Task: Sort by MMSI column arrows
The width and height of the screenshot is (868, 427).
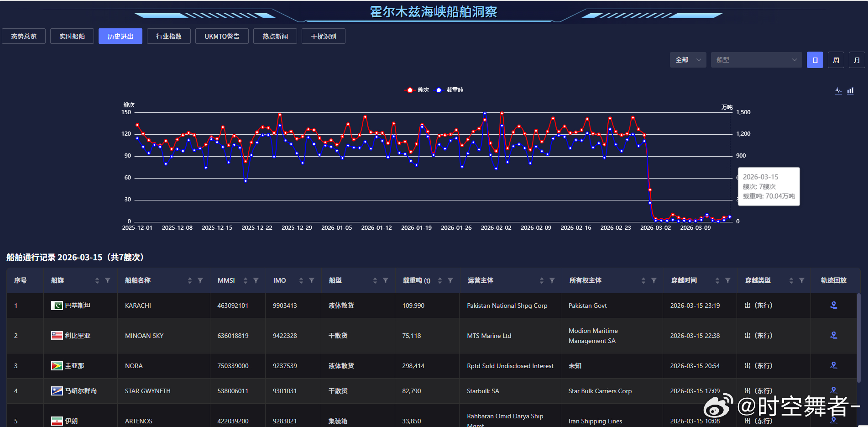Action: click(246, 280)
